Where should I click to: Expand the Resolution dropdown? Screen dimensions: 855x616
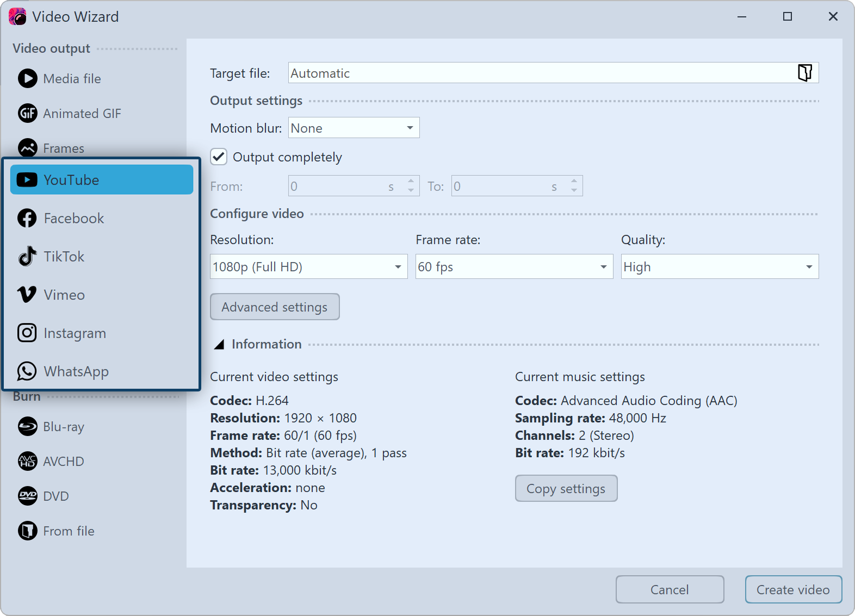[308, 267]
